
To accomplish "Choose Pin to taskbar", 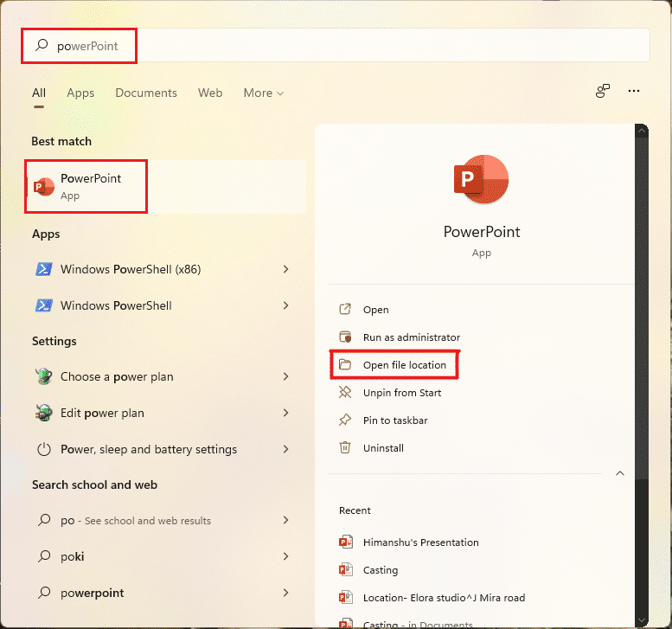I will click(x=395, y=420).
